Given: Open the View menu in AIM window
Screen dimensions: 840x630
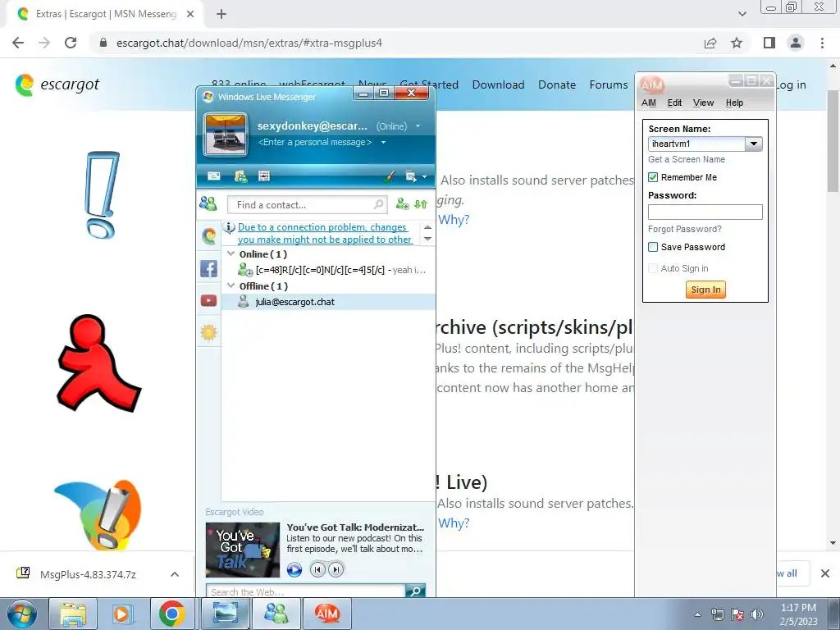Looking at the screenshot, I should [x=703, y=103].
